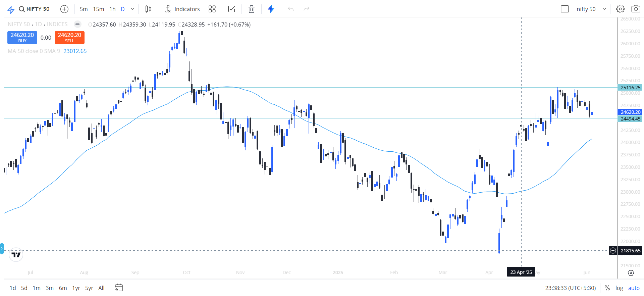Add symbol with the plus circle icon

(64, 9)
